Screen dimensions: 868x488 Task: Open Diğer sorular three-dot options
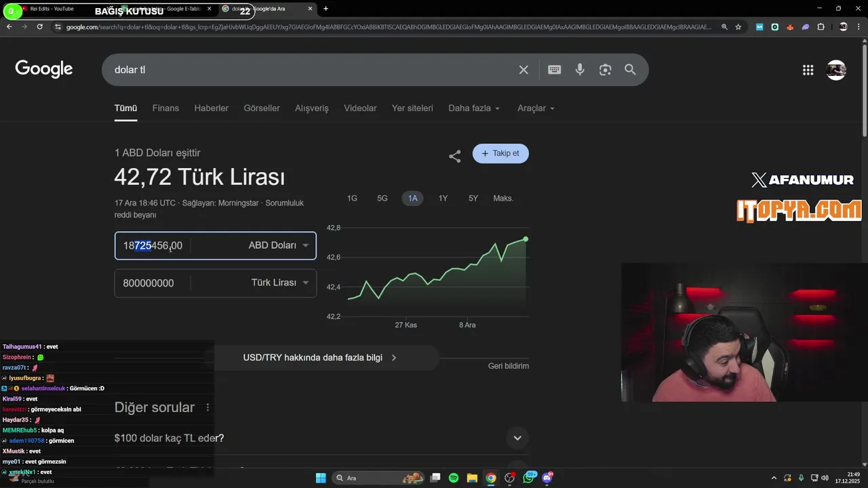[x=208, y=407]
